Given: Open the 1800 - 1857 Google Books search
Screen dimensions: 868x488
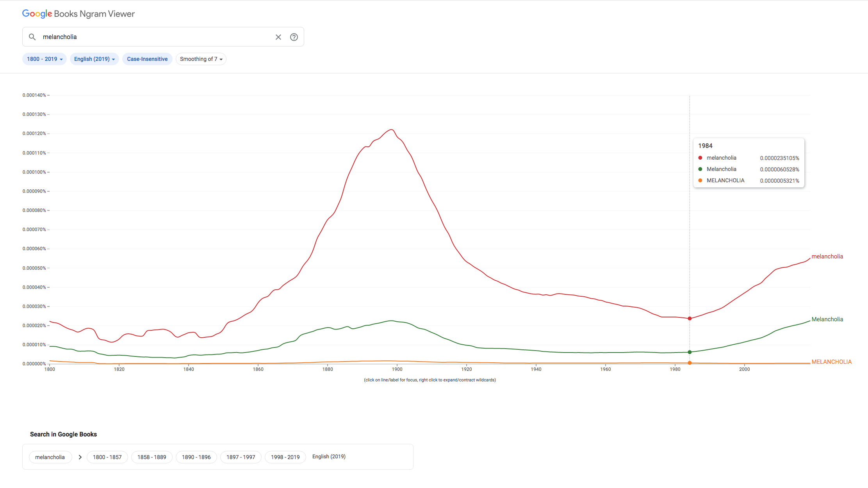Looking at the screenshot, I should (107, 457).
